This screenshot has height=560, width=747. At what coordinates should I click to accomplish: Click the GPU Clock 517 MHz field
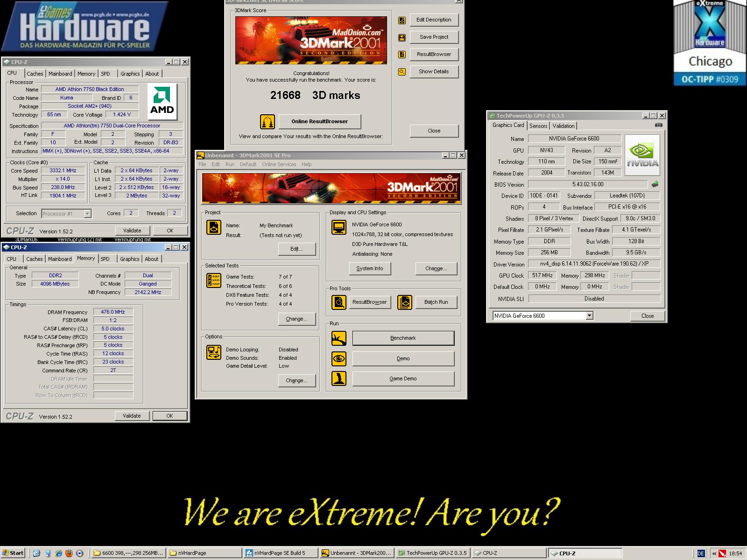tap(543, 276)
